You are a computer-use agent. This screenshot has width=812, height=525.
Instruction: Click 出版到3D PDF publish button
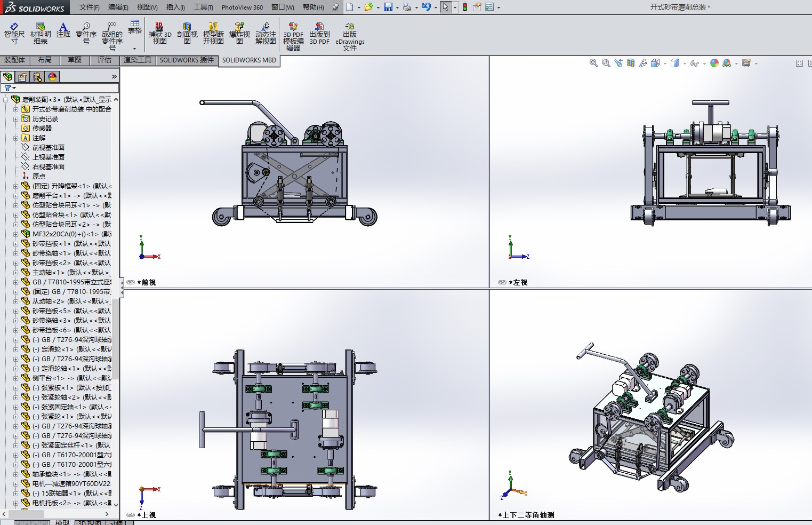pos(319,34)
